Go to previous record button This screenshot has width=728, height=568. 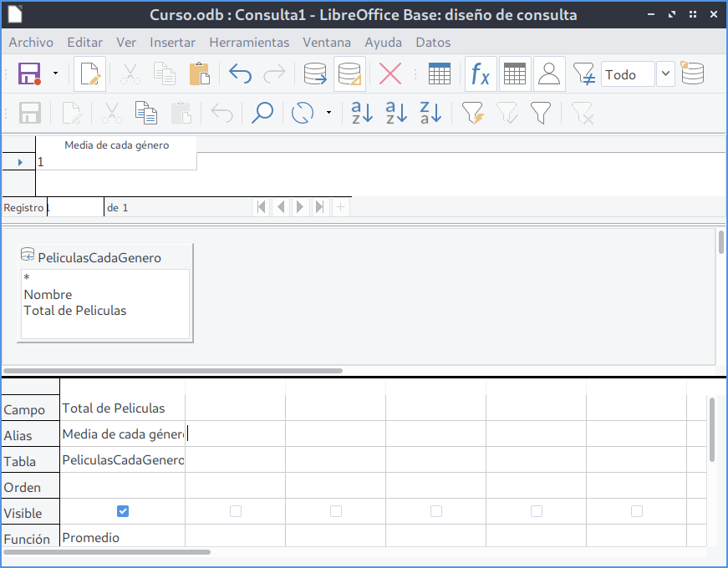pyautogui.click(x=281, y=207)
